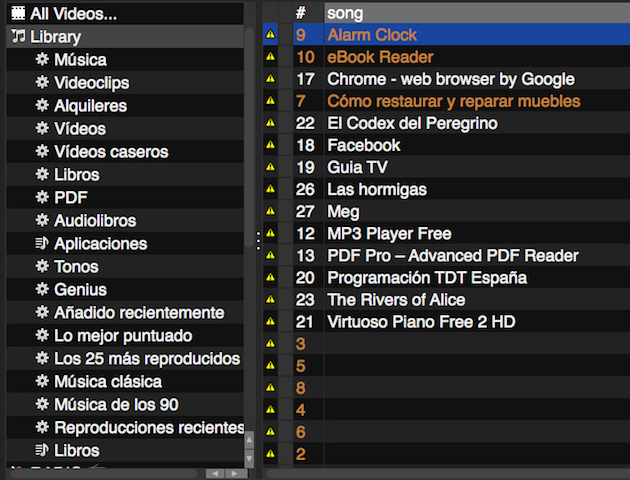Select the eBook Reader track

pos(446,56)
